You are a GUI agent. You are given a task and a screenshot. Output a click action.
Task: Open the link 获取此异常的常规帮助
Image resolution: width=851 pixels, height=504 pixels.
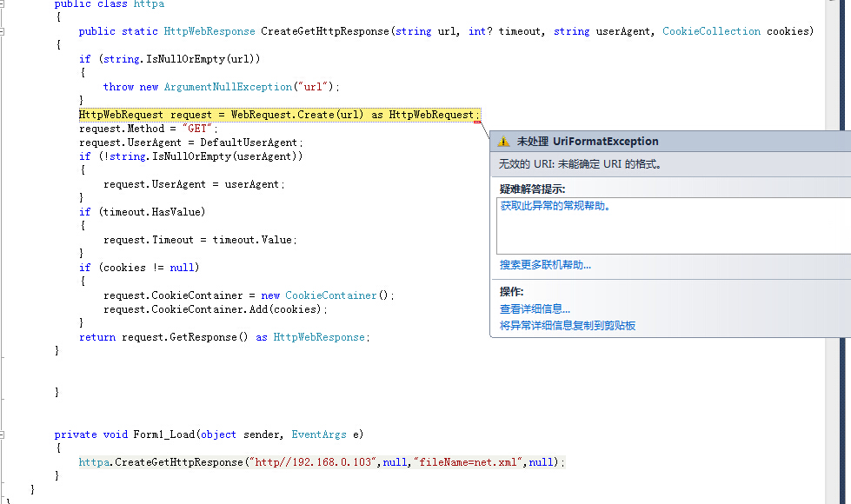[555, 206]
